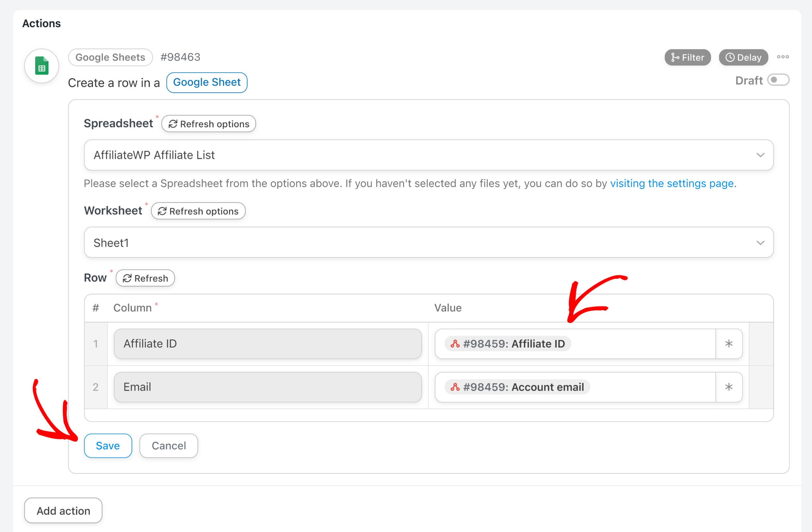Add action to the recipe
The width and height of the screenshot is (812, 532).
pyautogui.click(x=63, y=510)
